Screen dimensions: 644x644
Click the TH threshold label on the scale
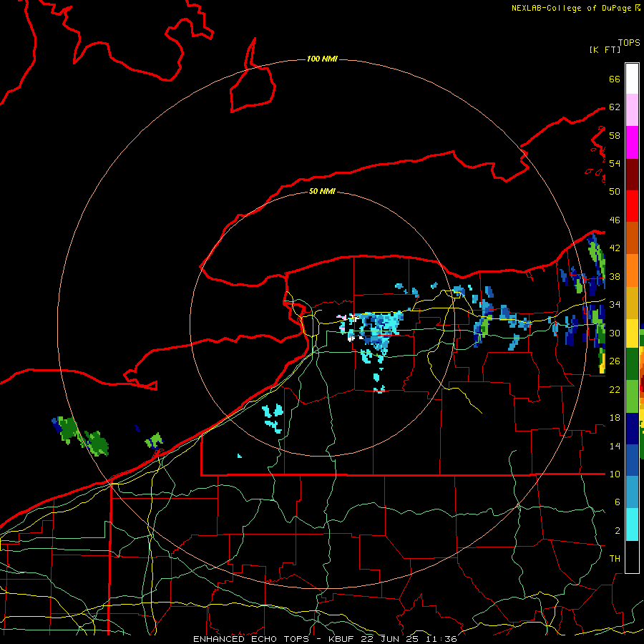click(x=615, y=559)
